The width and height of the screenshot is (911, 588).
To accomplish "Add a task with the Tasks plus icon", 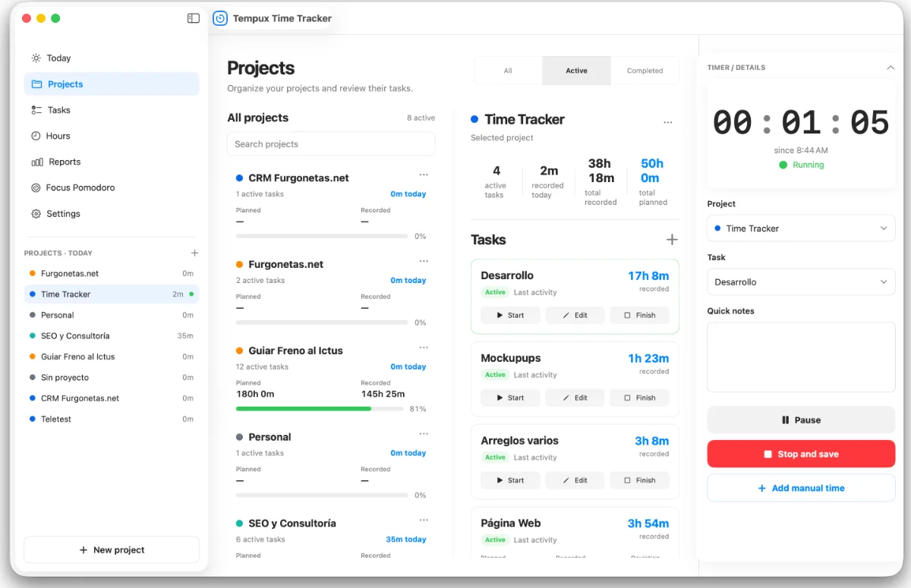I will pyautogui.click(x=672, y=240).
